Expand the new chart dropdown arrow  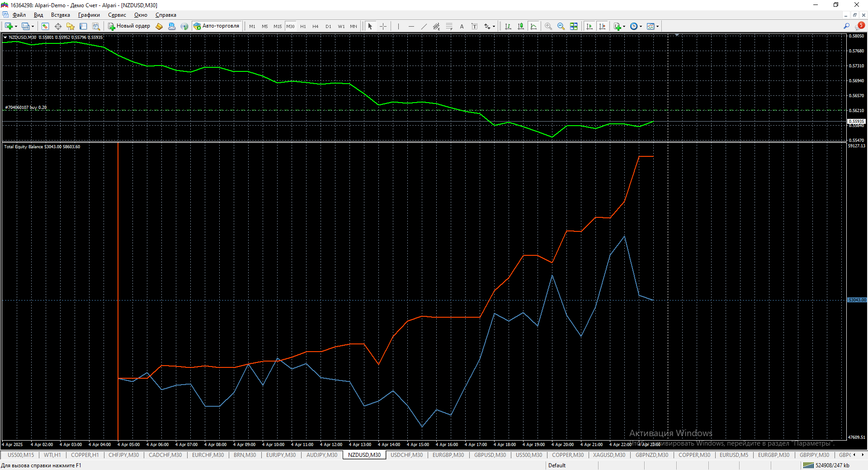pyautogui.click(x=16, y=26)
